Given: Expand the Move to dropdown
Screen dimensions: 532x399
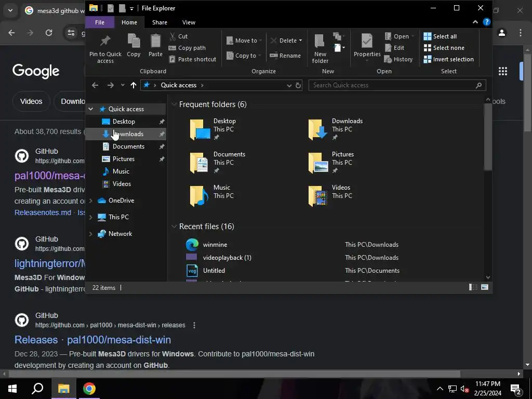Looking at the screenshot, I should (x=261, y=41).
